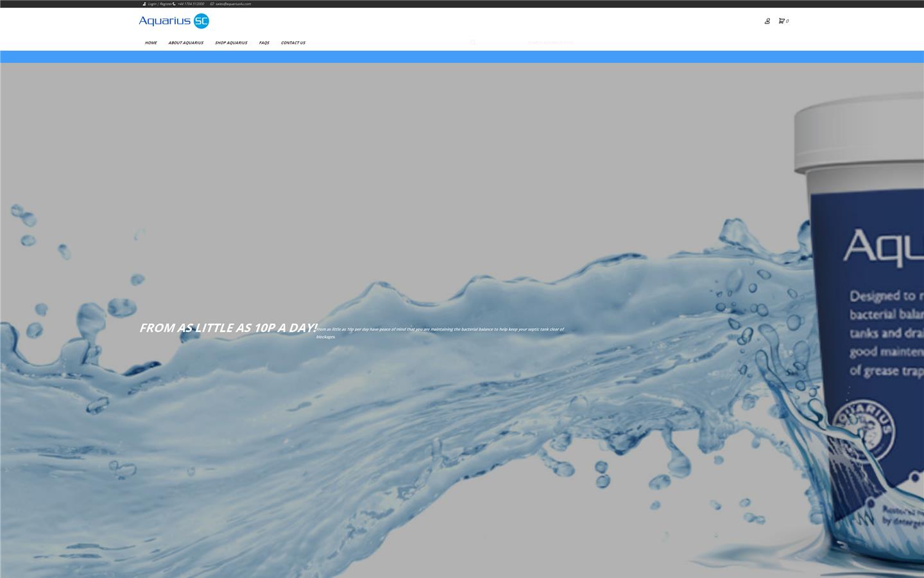Viewport: 924px width, 578px height.
Task: Click the search magnifier icon
Action: pos(473,42)
